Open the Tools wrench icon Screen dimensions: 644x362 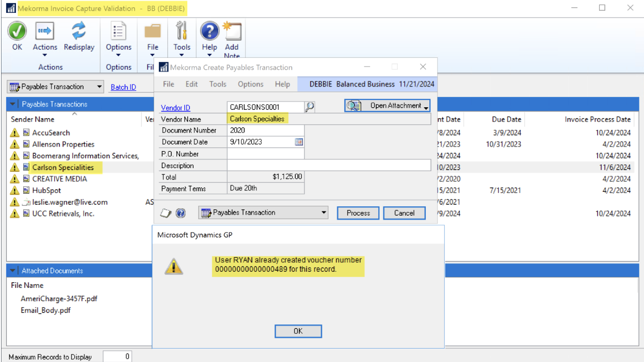click(182, 31)
